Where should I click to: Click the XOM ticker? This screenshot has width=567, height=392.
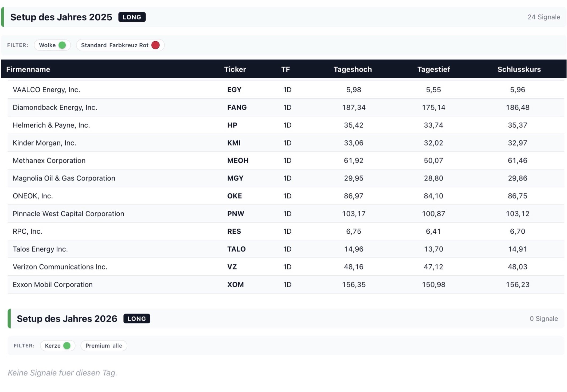pos(235,285)
